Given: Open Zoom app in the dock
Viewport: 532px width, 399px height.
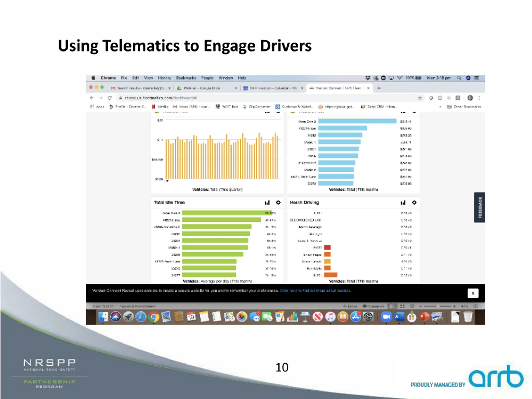Looking at the screenshot, I should (386, 317).
